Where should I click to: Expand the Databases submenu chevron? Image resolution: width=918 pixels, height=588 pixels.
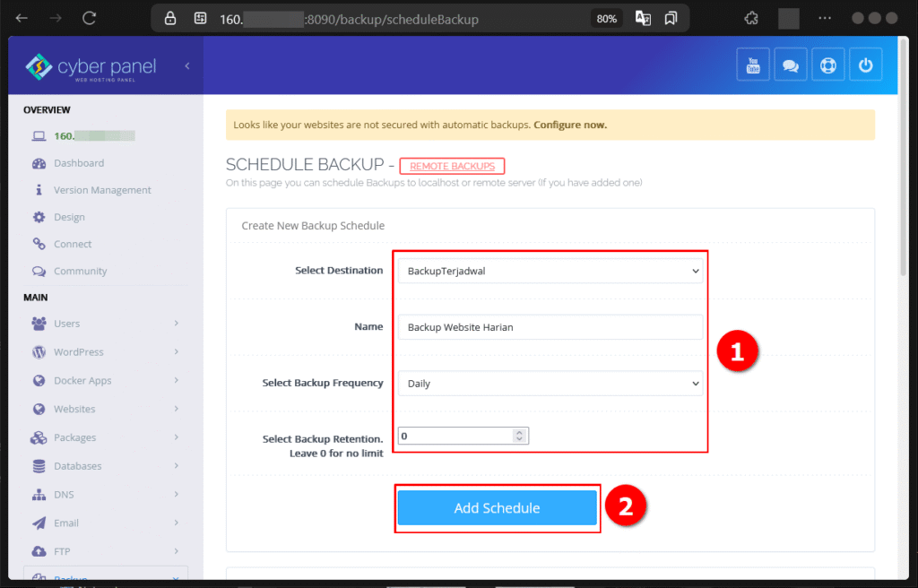point(177,466)
